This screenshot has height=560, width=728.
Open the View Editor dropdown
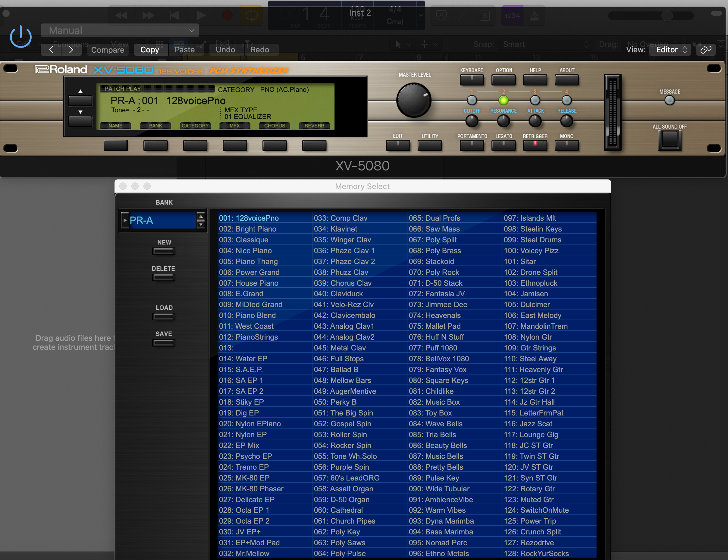(x=670, y=50)
